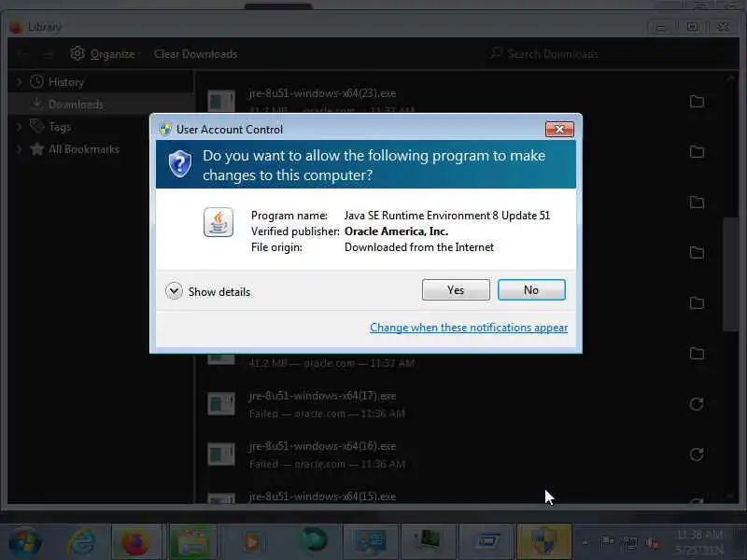The height and width of the screenshot is (560, 747).
Task: Select jre-8u51-windows-x64(17).exe download entry name
Action: point(322,396)
